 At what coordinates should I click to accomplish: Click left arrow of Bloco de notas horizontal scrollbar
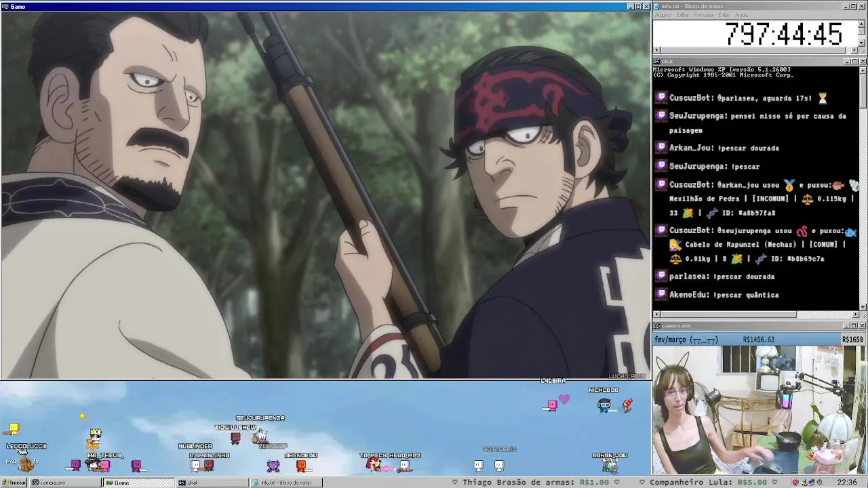pyautogui.click(x=656, y=50)
